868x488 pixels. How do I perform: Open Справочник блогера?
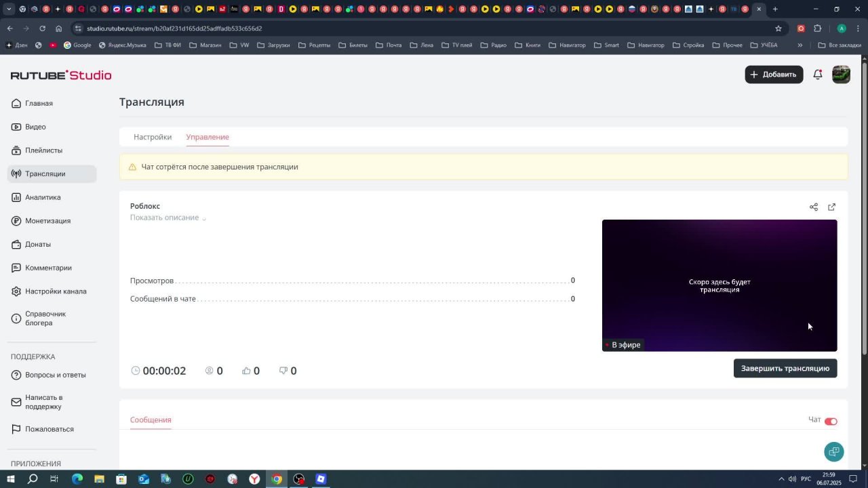pyautogui.click(x=52, y=319)
